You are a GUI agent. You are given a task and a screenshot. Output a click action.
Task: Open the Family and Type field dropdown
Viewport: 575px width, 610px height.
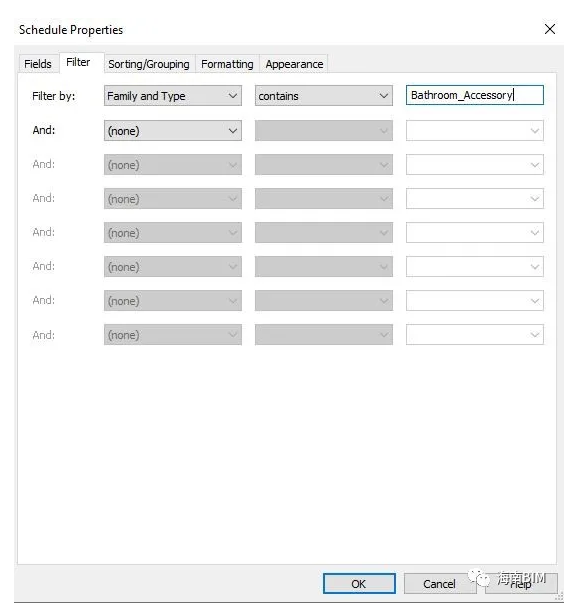coord(173,96)
